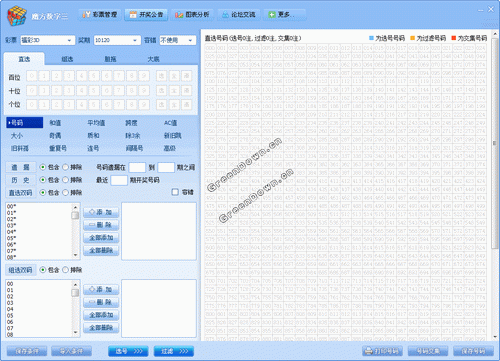500x361 pixels.
Task: Click 添加 diamond button for 组选双码 list
Action: point(101,289)
